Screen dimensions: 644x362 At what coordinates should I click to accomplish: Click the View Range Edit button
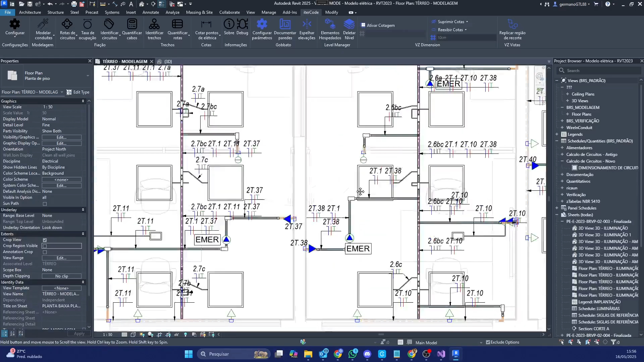(x=61, y=258)
